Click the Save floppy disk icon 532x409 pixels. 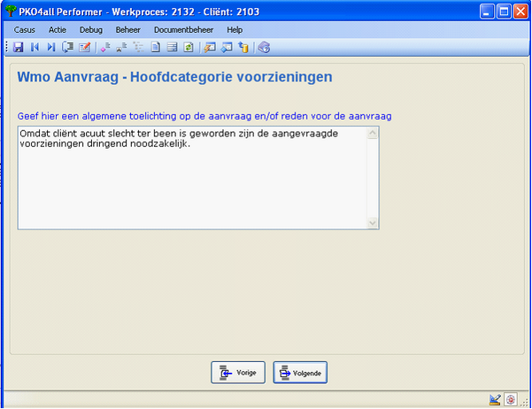18,47
